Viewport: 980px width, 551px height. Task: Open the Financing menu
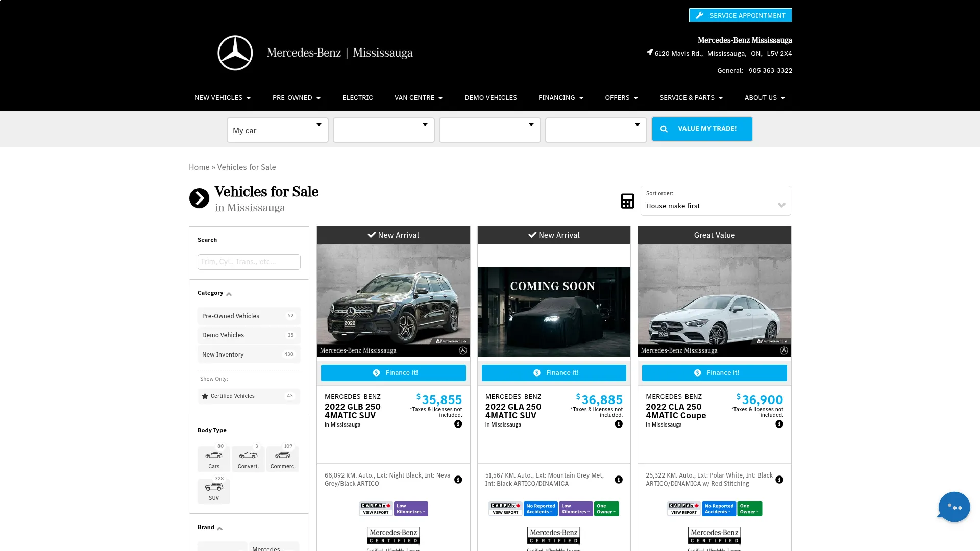coord(561,98)
